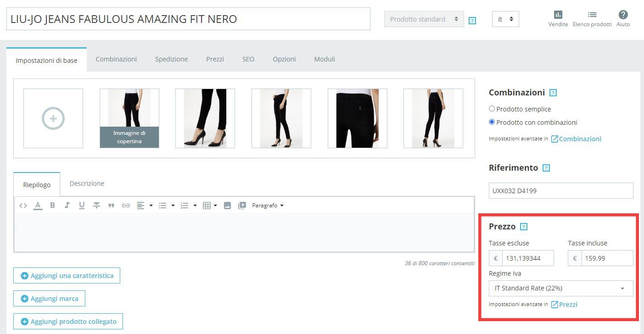Open the source code view in the editor

23,206
